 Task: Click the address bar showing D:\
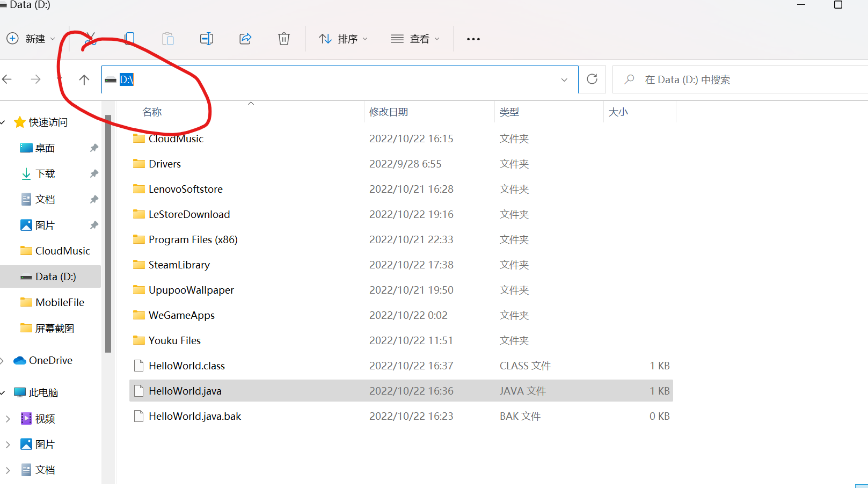click(x=339, y=79)
